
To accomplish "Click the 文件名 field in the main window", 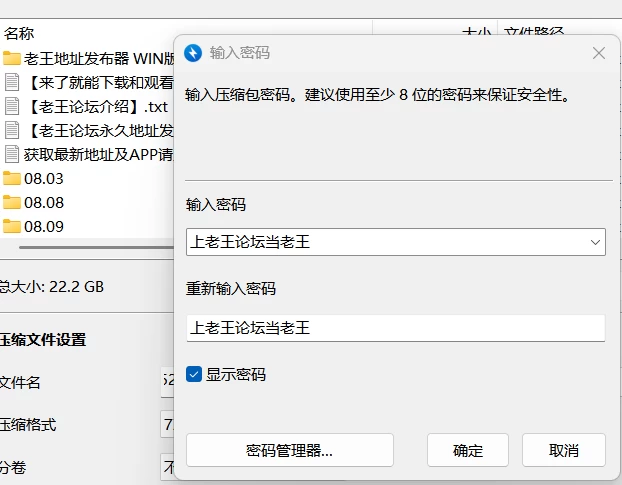I will (x=167, y=382).
